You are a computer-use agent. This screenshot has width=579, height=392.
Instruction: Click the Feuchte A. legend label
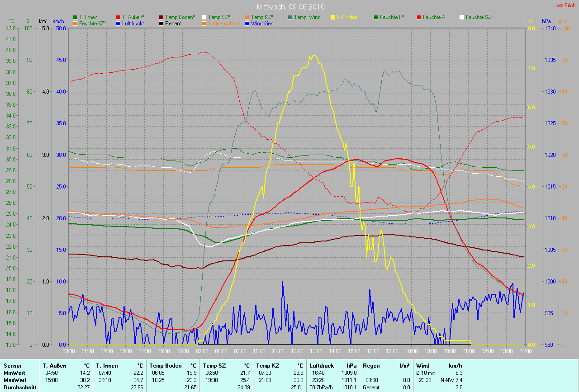436,17
